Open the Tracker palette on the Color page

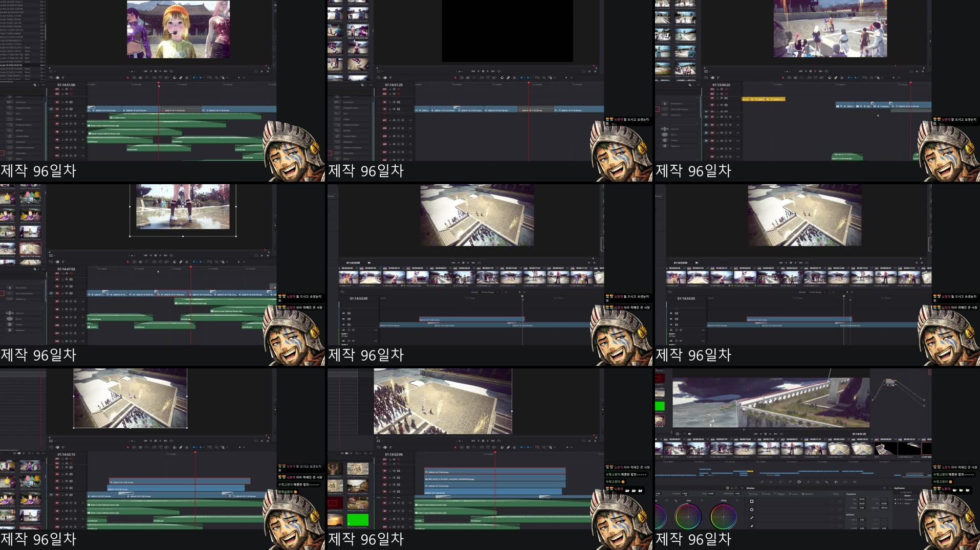(808, 482)
